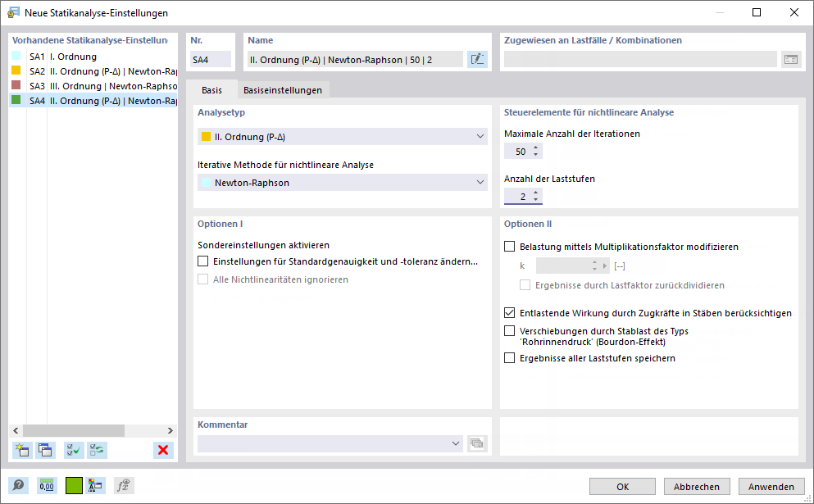Viewport: 814px width, 504px height.
Task: Click the edit name pencil icon
Action: tap(477, 59)
